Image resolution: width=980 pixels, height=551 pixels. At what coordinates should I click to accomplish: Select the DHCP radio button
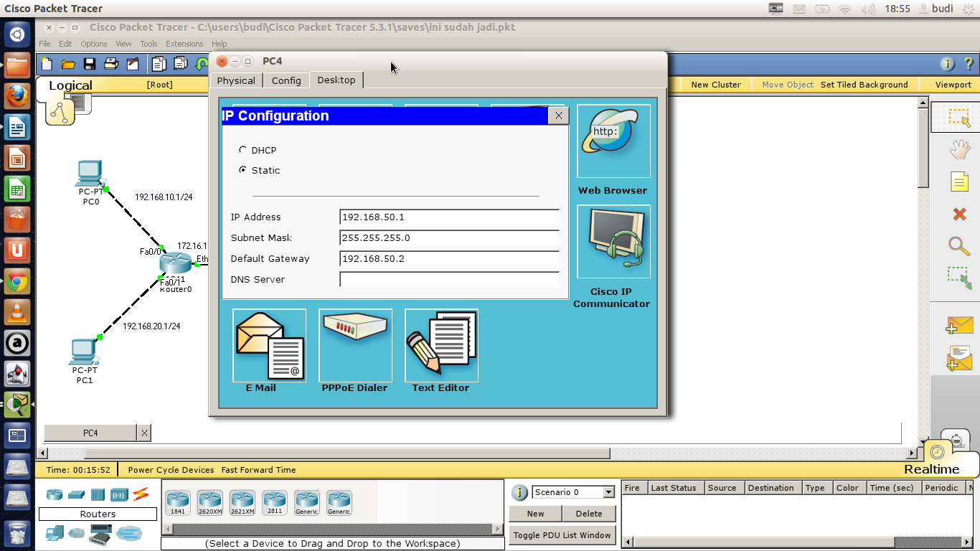(242, 150)
